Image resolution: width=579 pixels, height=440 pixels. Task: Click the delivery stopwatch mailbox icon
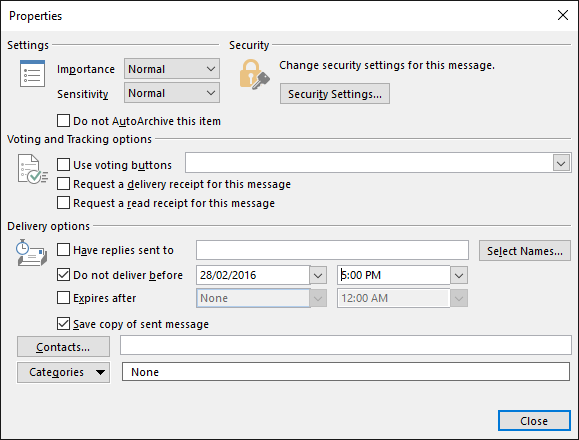(x=31, y=252)
